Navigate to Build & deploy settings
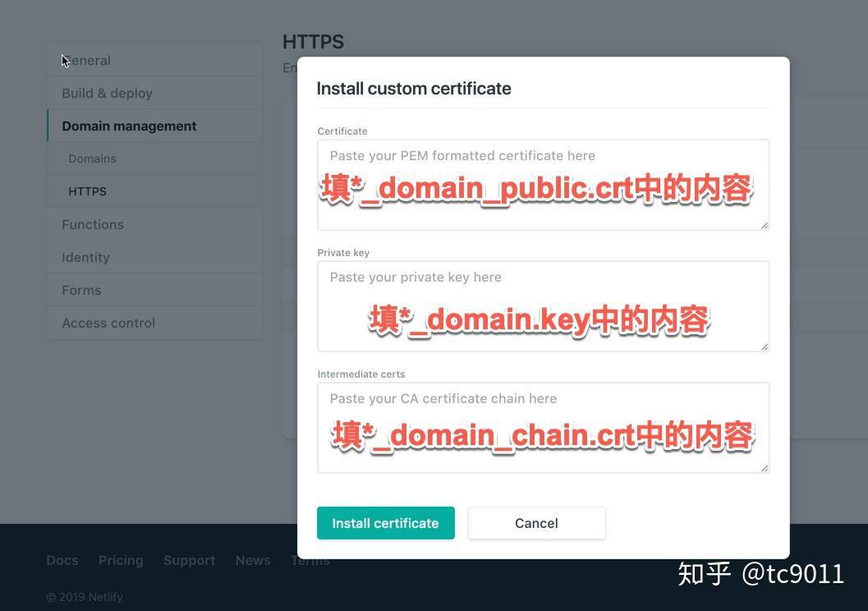 [x=107, y=93]
